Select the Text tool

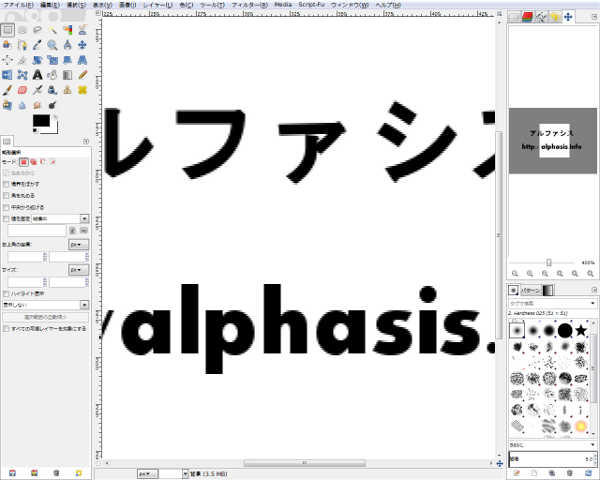(38, 75)
